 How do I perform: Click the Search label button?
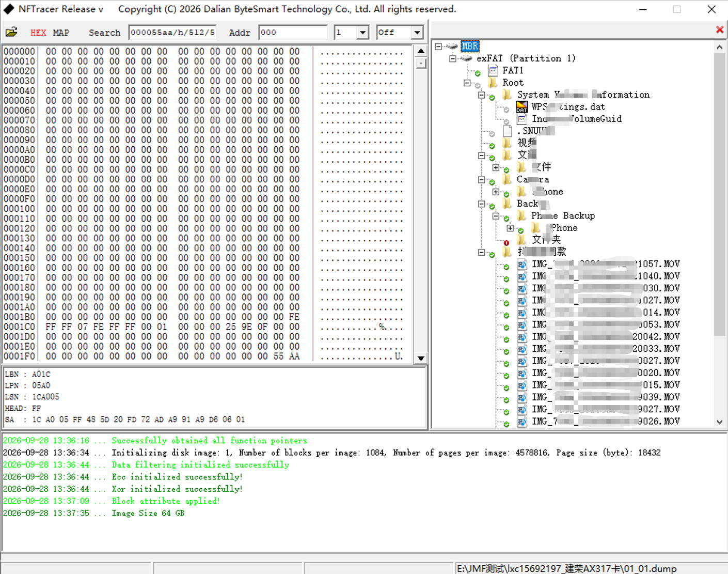104,33
